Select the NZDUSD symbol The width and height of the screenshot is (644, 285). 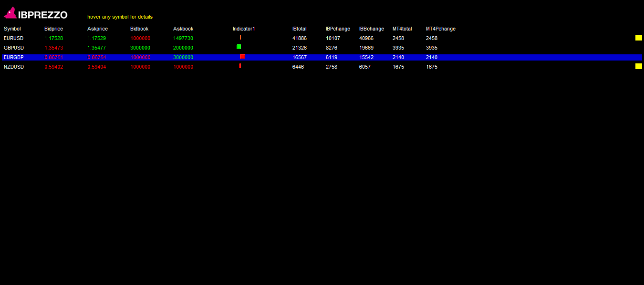(13, 67)
